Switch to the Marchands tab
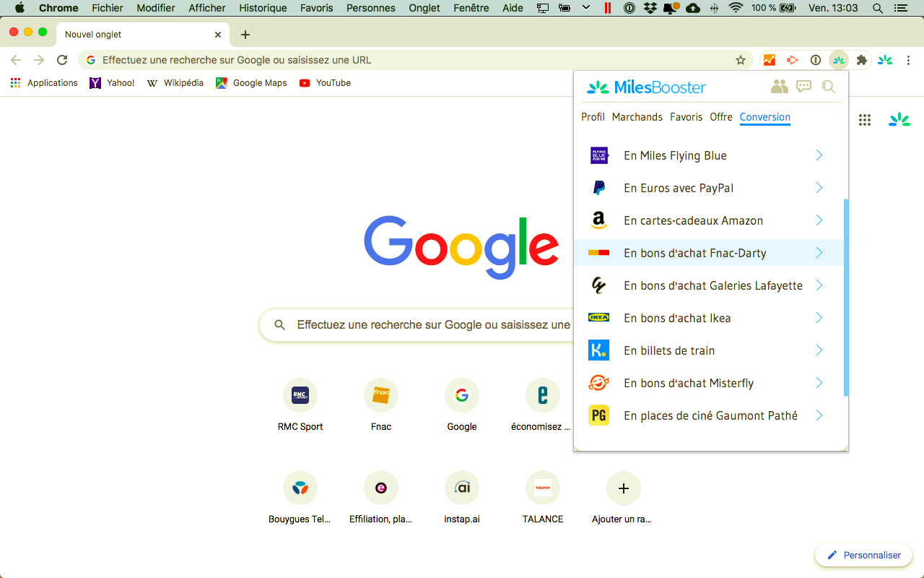 tap(637, 117)
